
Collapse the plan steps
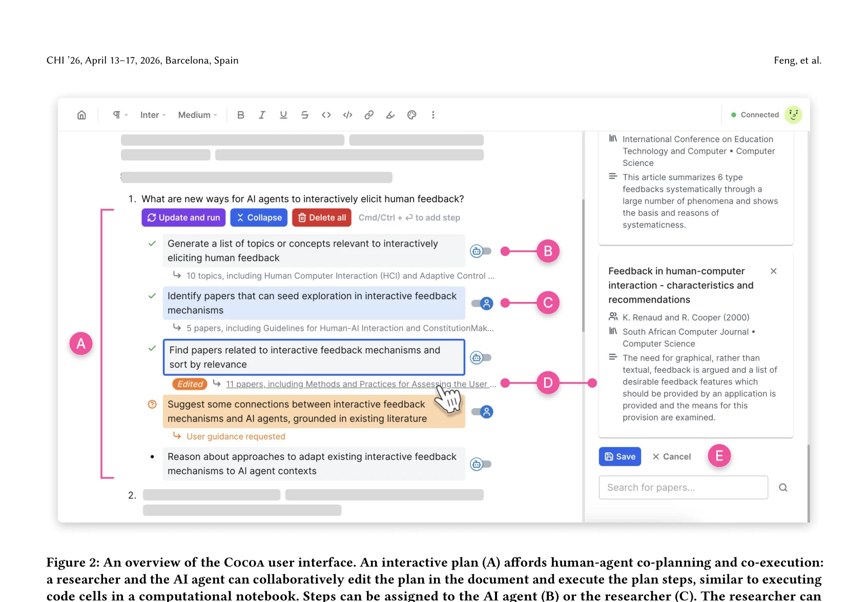pyautogui.click(x=259, y=217)
